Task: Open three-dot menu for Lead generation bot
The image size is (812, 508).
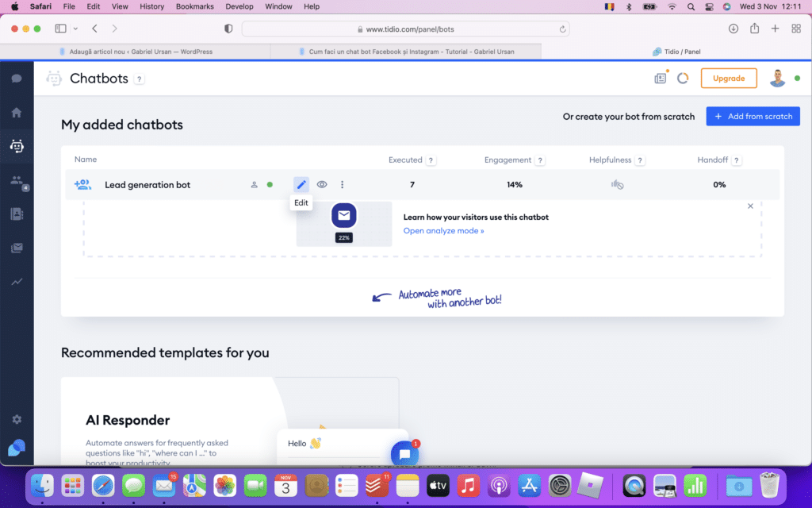Action: (x=342, y=184)
